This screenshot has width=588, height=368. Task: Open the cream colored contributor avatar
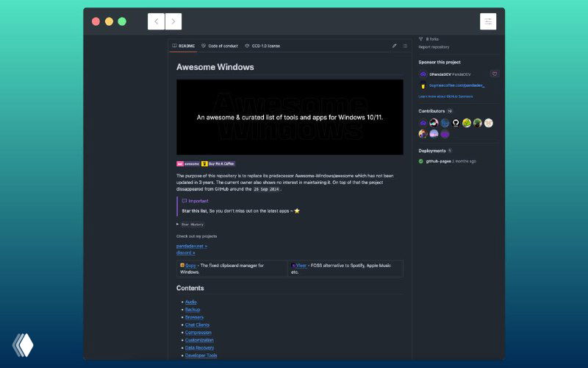(488, 123)
